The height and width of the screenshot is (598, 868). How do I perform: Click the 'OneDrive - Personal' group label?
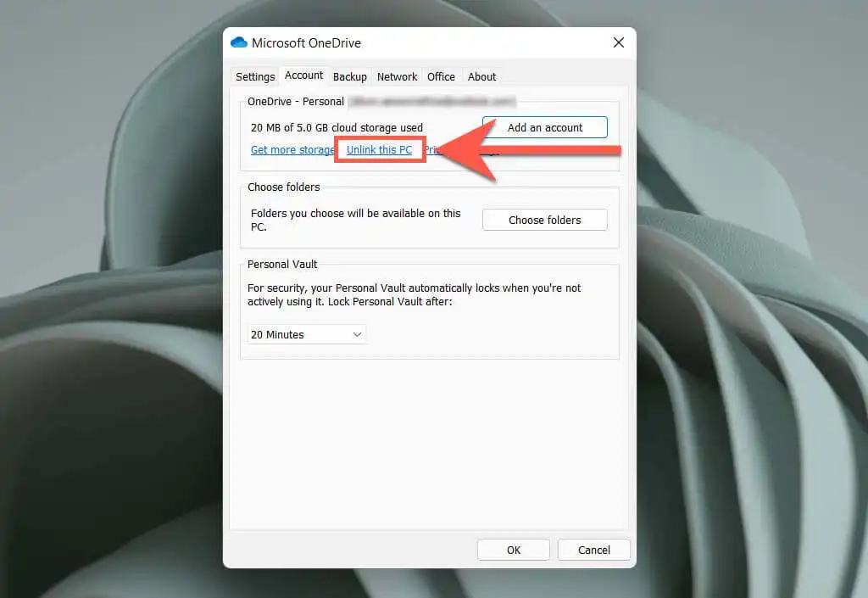[296, 101]
